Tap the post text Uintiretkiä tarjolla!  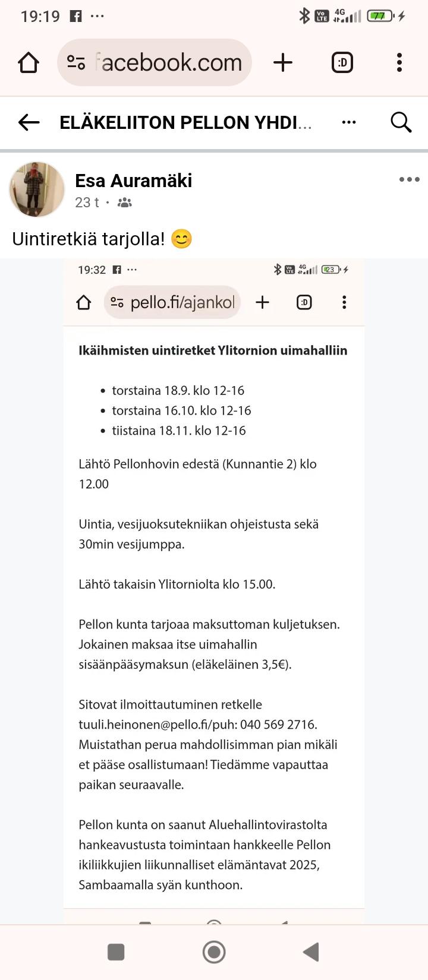(88, 239)
